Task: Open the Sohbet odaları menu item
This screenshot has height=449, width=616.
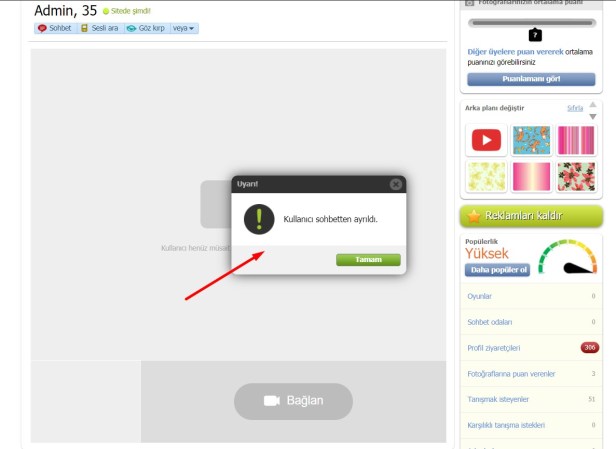Action: pos(489,322)
